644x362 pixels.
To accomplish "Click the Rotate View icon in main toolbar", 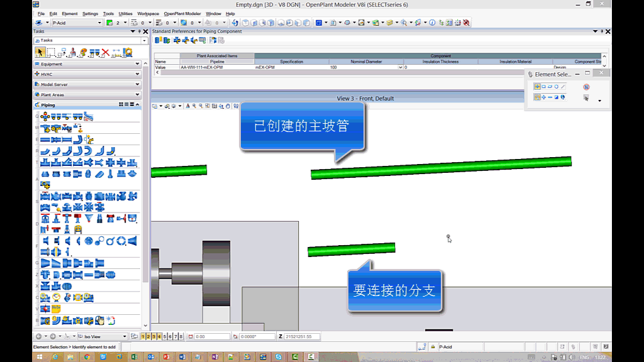I will (235, 23).
